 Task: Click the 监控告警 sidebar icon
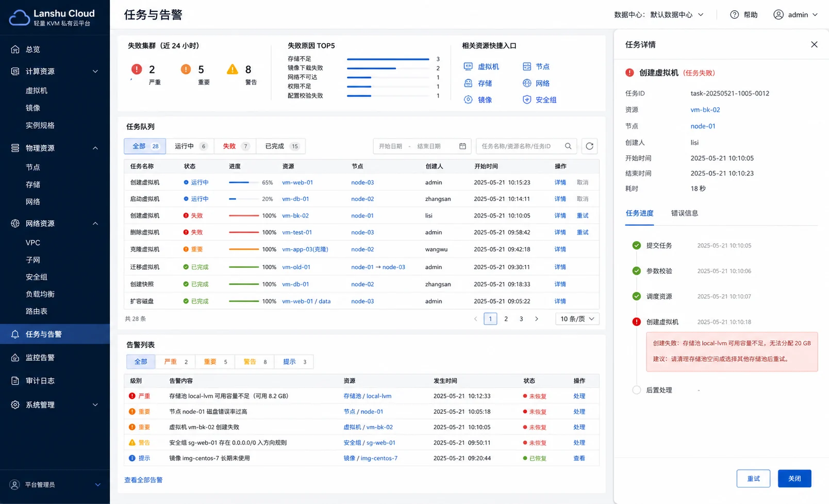point(15,358)
